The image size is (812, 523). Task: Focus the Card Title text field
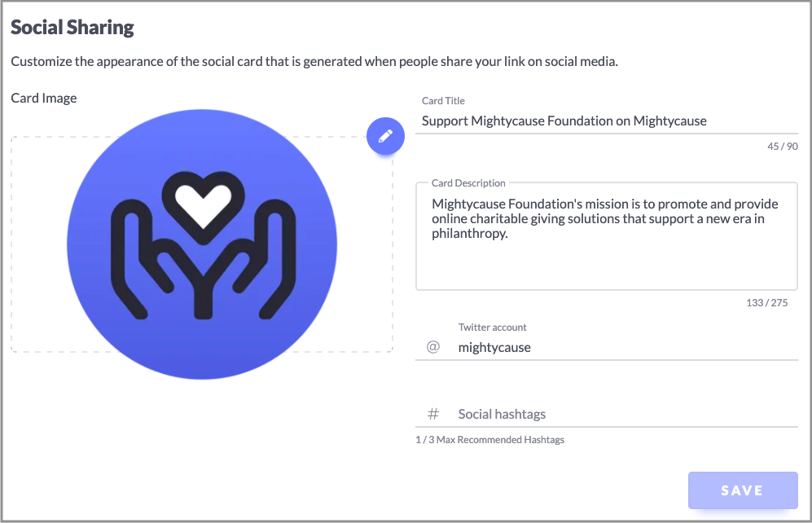tap(607, 121)
